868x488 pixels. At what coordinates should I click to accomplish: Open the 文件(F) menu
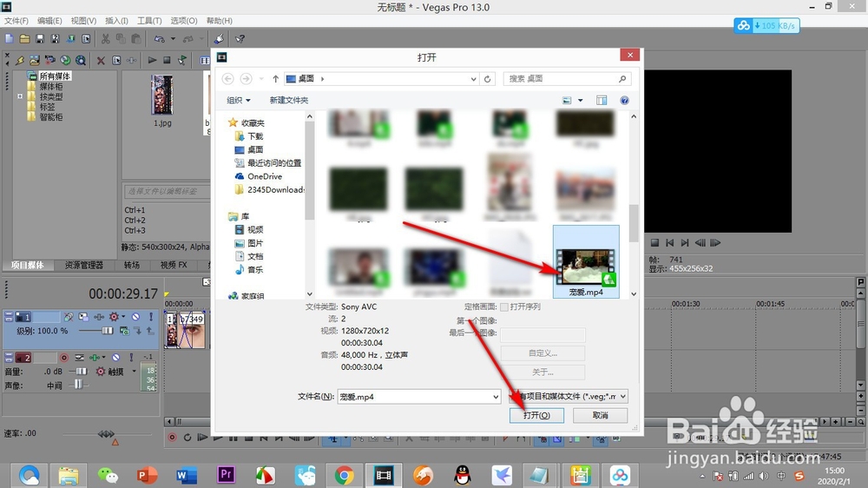point(16,21)
